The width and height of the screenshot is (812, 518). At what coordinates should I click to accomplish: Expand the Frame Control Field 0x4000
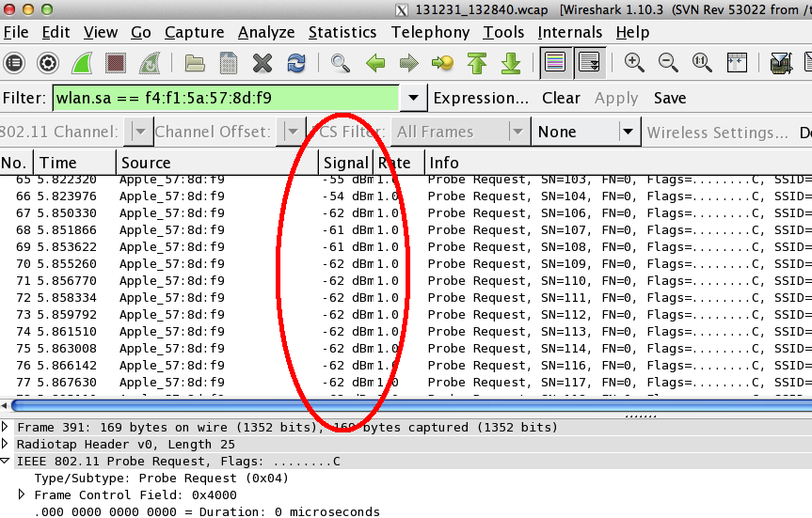(x=22, y=494)
